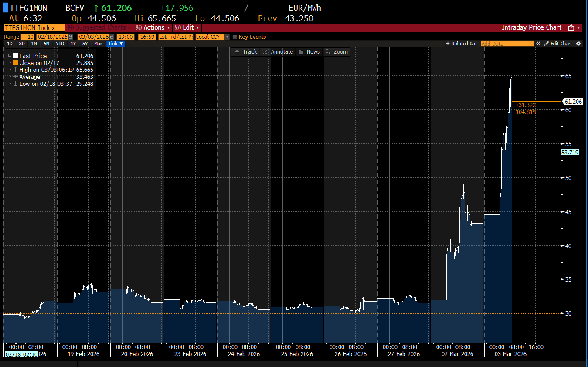Click the Related Data button
The width and height of the screenshot is (588, 367).
[462, 44]
